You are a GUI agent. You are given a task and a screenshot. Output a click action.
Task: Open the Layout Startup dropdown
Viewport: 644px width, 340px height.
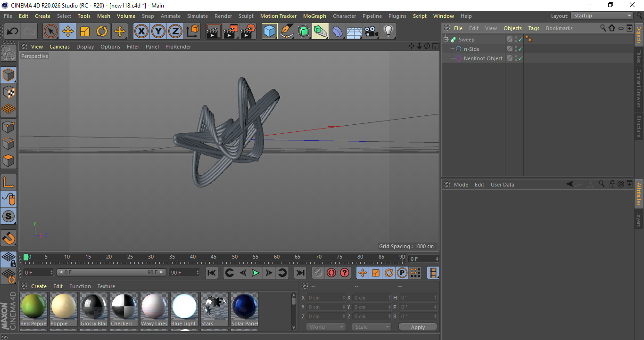602,16
